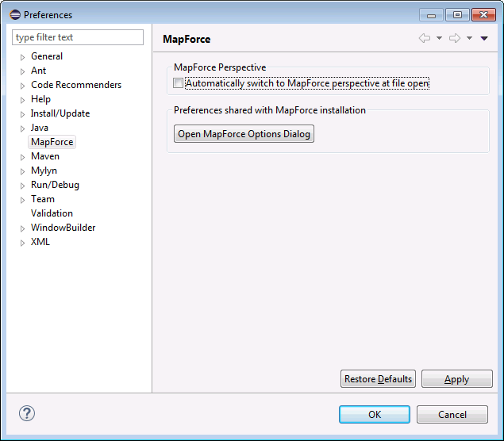This screenshot has width=504, height=441.
Task: Confirm preferences with OK button
Action: click(374, 414)
